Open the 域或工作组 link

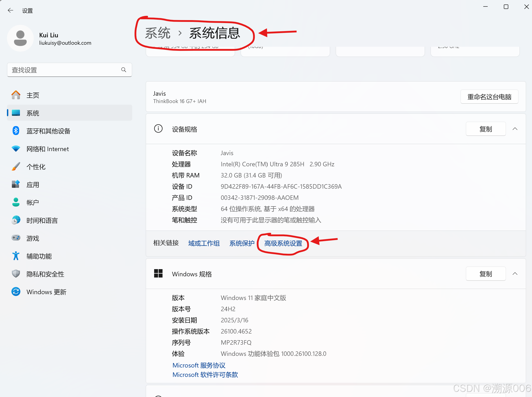tap(204, 243)
